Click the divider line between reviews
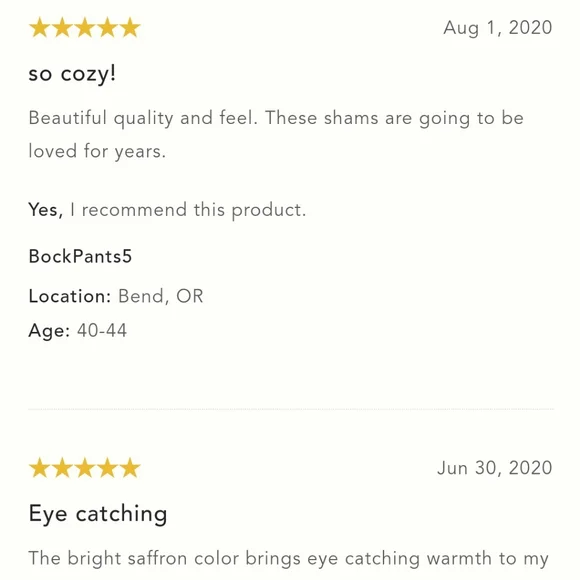Viewport: 580px width, 580px height. point(291,409)
